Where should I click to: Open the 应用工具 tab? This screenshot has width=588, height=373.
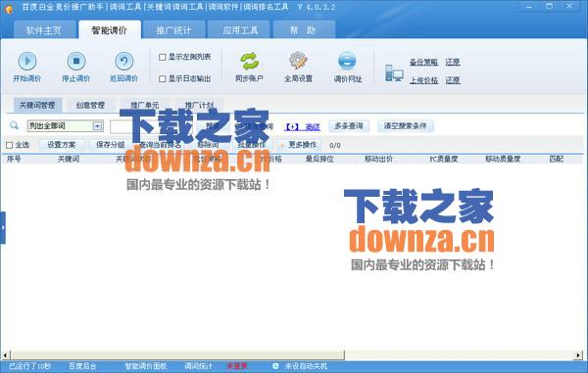point(240,30)
